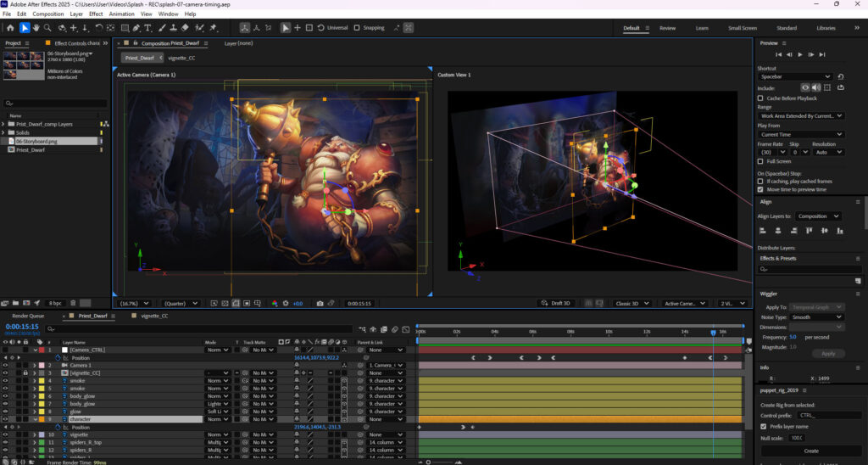Switch to vignette_CC timeline tab
The image size is (868, 465).
(154, 316)
